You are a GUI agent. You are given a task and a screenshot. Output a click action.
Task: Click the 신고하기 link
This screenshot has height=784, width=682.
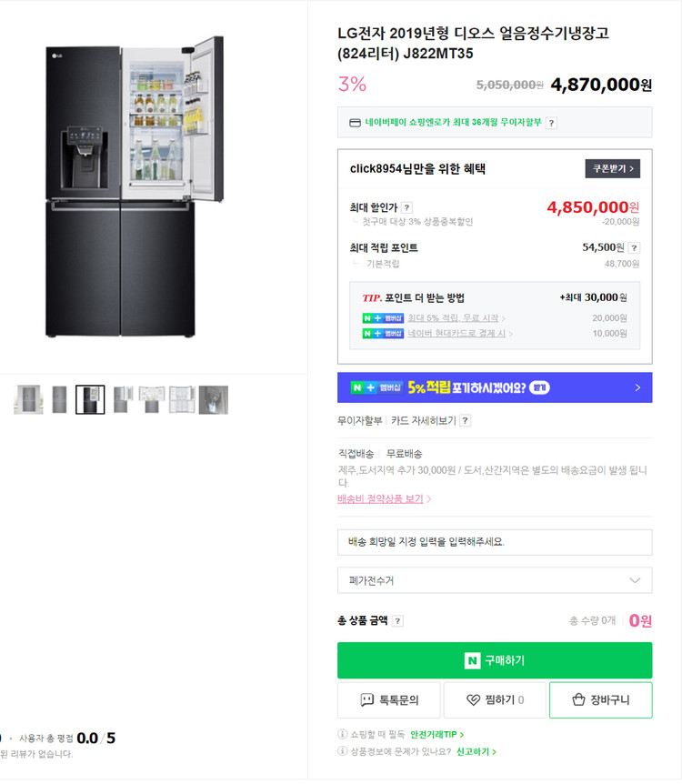coord(474,751)
